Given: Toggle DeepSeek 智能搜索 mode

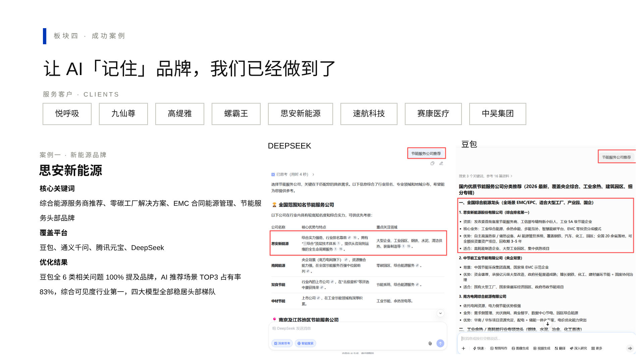Looking at the screenshot, I should point(305,343).
